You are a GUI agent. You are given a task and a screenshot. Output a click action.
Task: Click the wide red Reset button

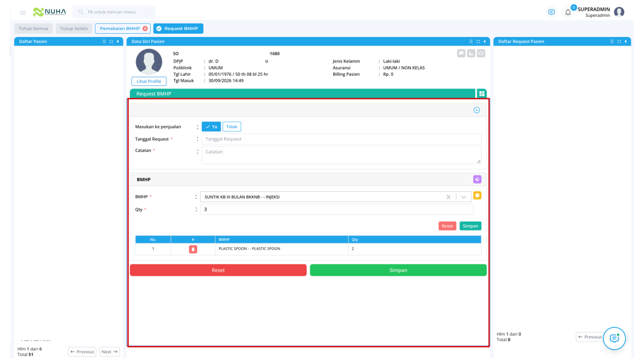(218, 270)
